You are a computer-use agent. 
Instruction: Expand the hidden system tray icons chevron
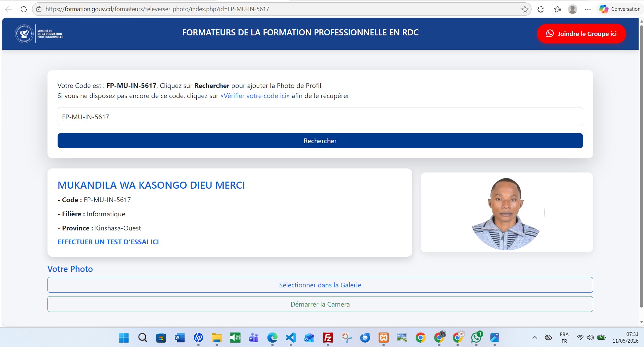pos(535,337)
